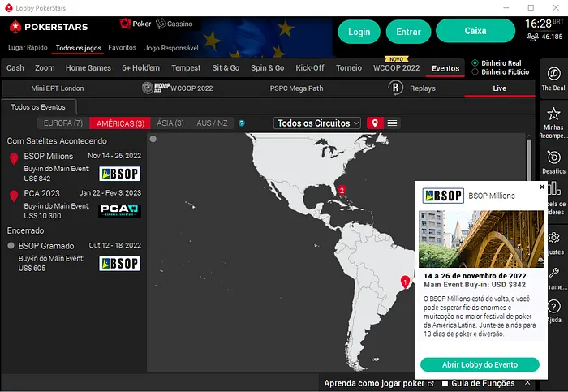
Task: Click map marker number 1 in Brazil
Action: (405, 282)
